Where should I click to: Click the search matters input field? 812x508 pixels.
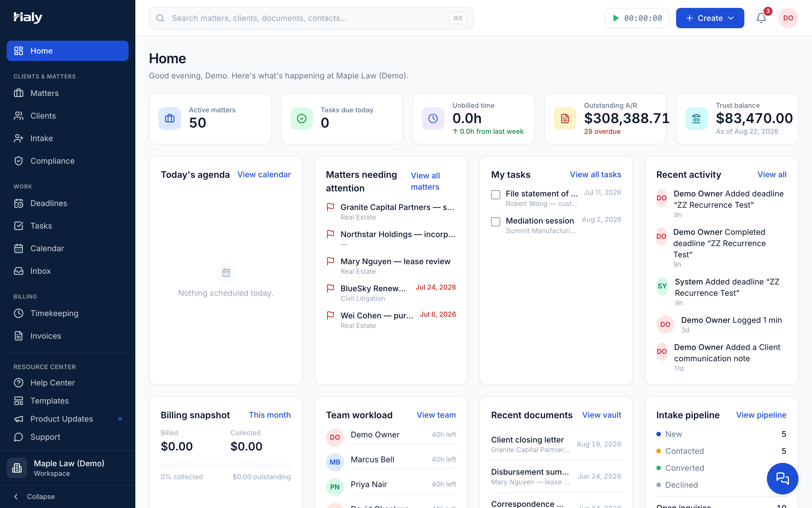coord(311,18)
